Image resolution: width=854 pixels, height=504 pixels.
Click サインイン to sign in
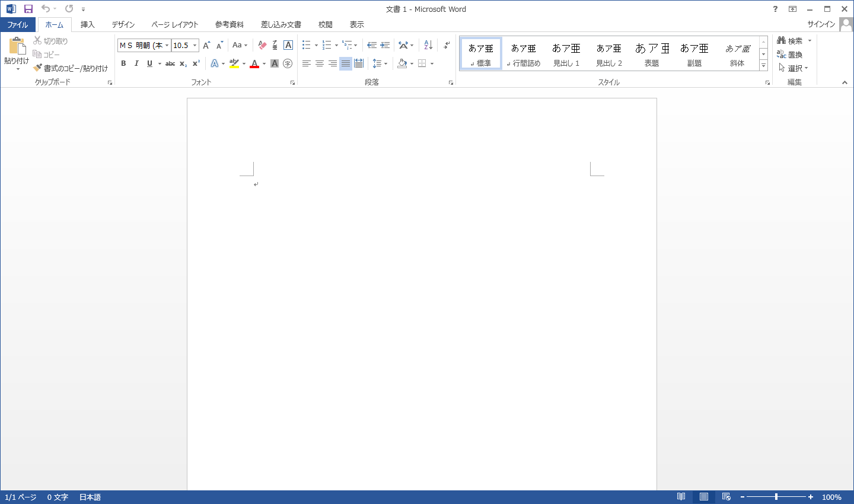(821, 24)
